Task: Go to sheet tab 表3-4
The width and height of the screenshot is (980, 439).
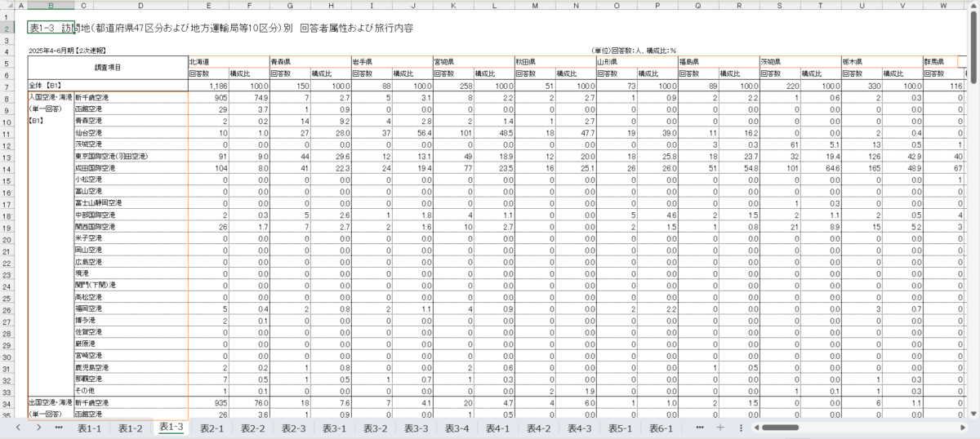Action: point(457,428)
